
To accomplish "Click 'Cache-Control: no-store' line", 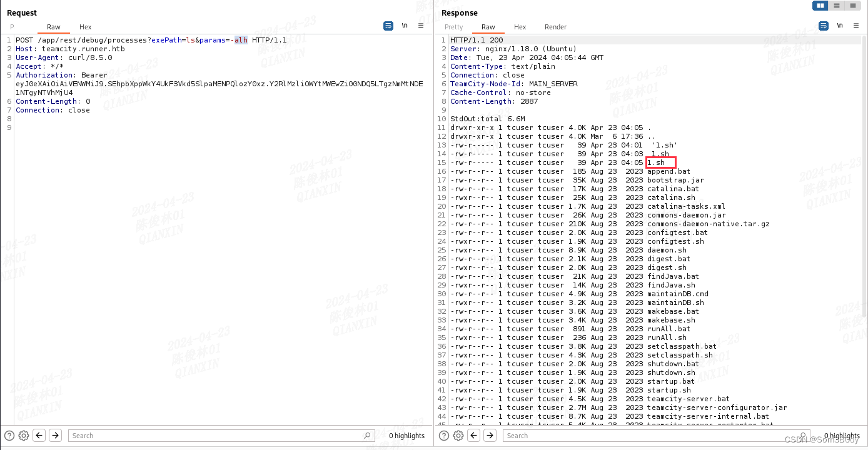I will pyautogui.click(x=500, y=92).
